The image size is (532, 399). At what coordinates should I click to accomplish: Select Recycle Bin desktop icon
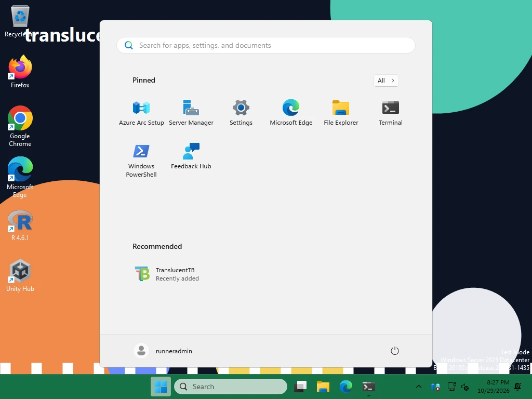[x=20, y=21]
